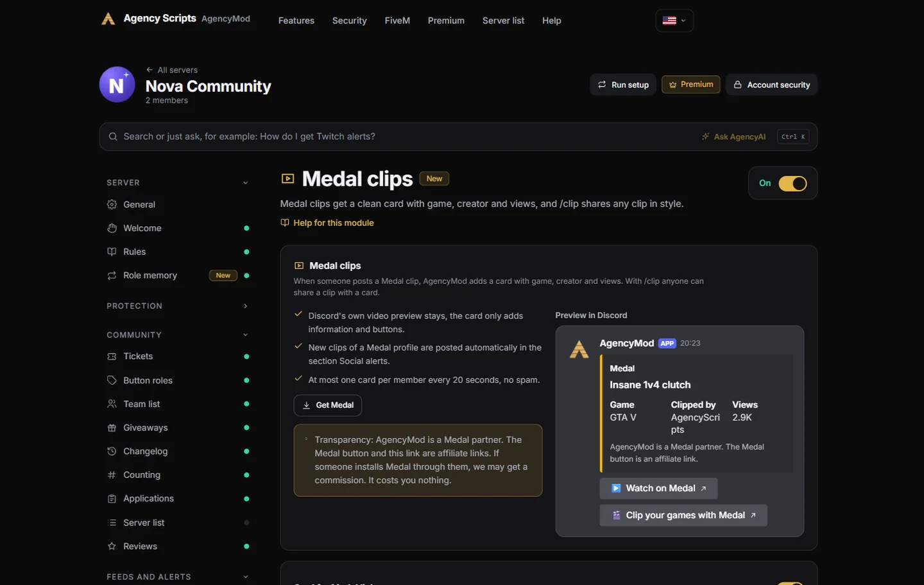This screenshot has height=585, width=924.
Task: Click Clip your games with Medal button
Action: [x=683, y=516]
